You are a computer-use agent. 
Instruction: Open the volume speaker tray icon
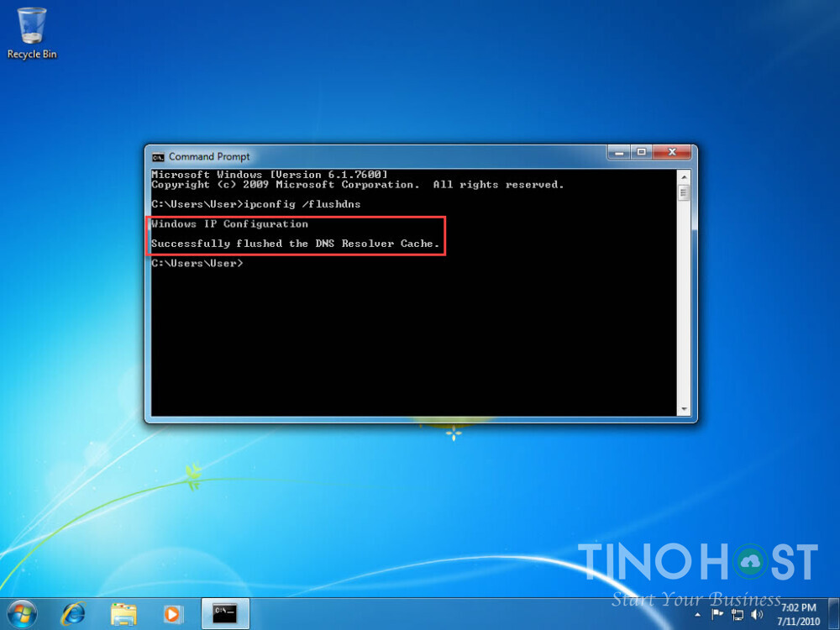coord(757,614)
